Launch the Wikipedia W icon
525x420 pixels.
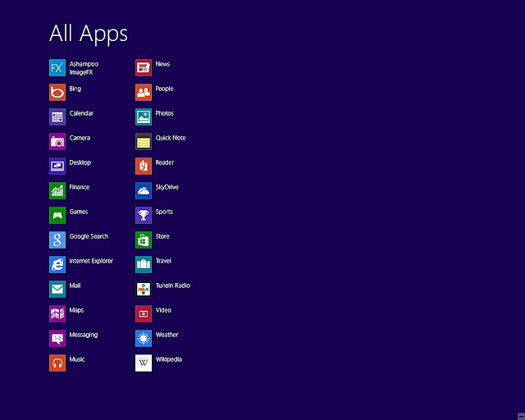point(144,363)
